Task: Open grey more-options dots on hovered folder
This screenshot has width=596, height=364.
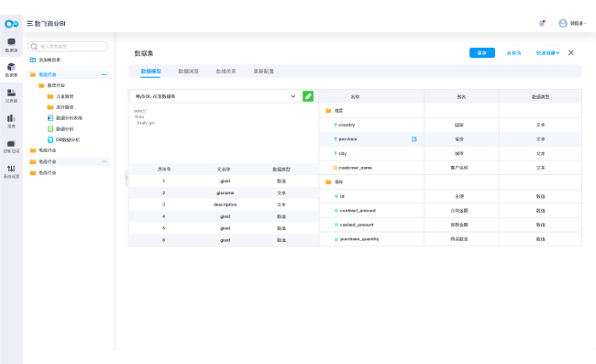Action: 105,161
